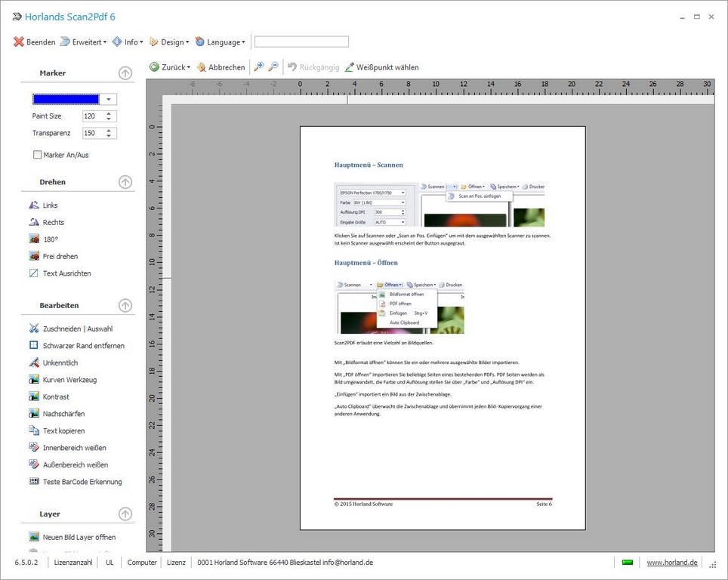Click the Zuschneiden | Auswahl scissors icon
The height and width of the screenshot is (580, 728).
pyautogui.click(x=34, y=329)
